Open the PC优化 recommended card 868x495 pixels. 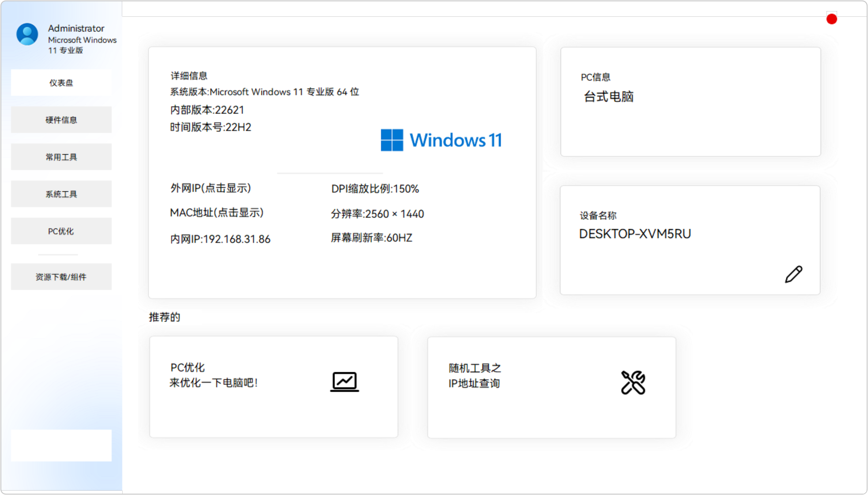pos(274,387)
